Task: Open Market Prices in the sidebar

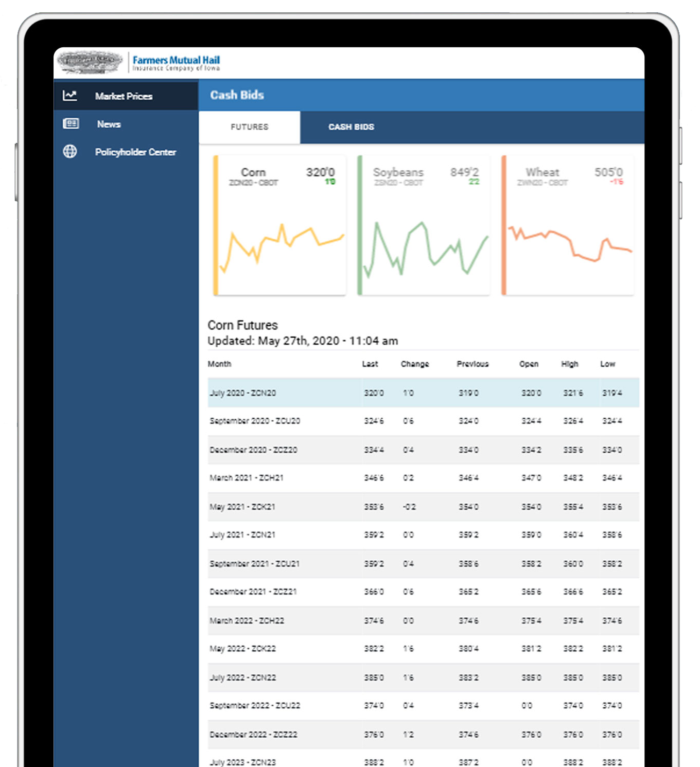Action: coord(126,96)
